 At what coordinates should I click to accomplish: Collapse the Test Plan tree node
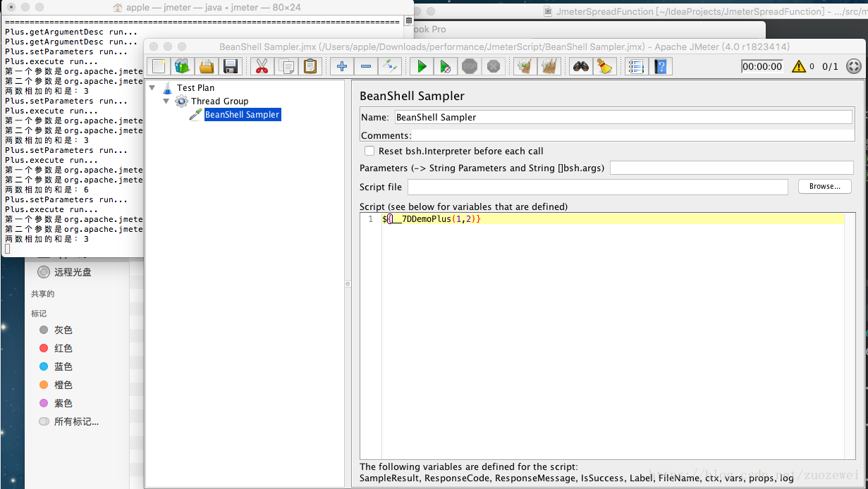click(x=152, y=87)
